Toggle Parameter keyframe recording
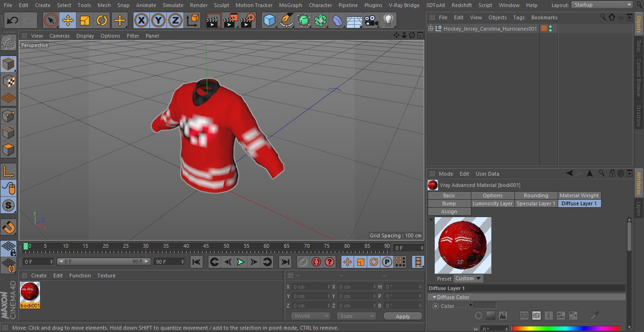The image size is (644, 332). click(387, 262)
